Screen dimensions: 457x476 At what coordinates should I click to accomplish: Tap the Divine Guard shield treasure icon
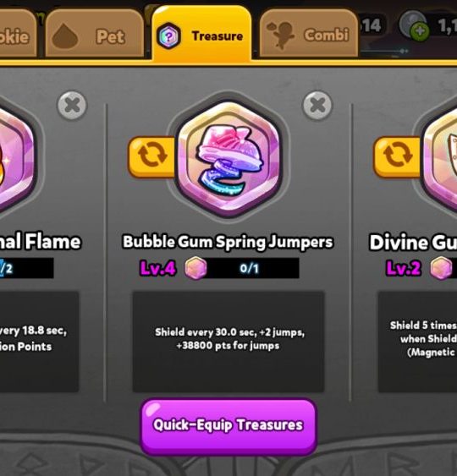(439, 156)
